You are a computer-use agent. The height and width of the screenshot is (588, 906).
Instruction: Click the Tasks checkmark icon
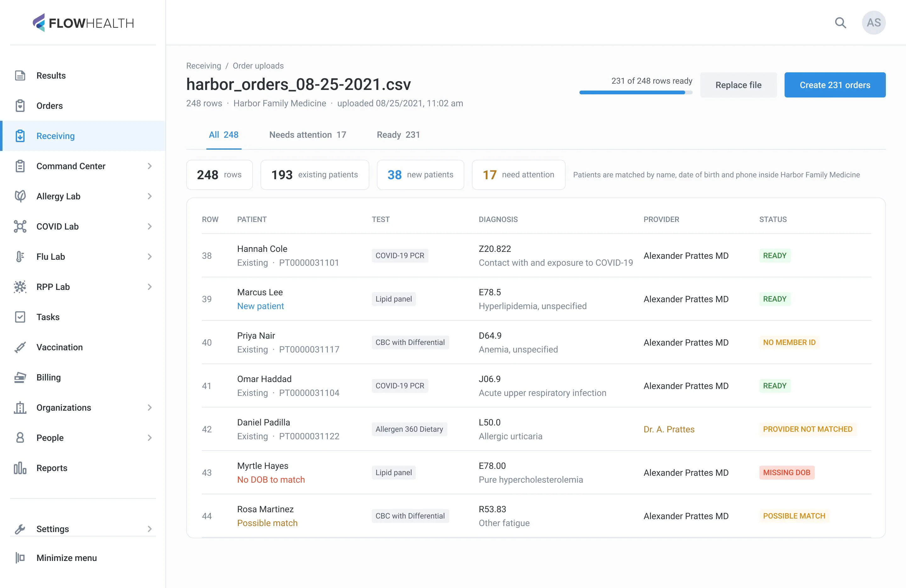pos(20,317)
